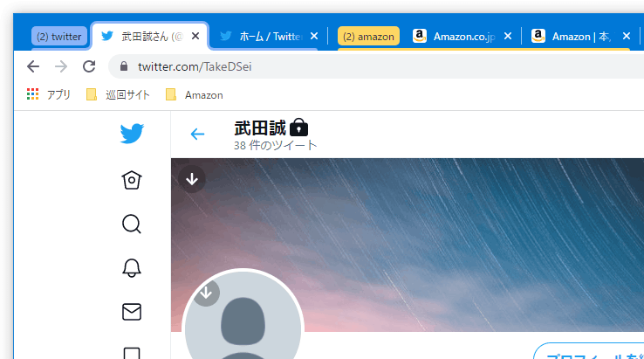Screen dimensions: 644x359
Task: Collapse the (2) twitter tab group
Action: 59,37
